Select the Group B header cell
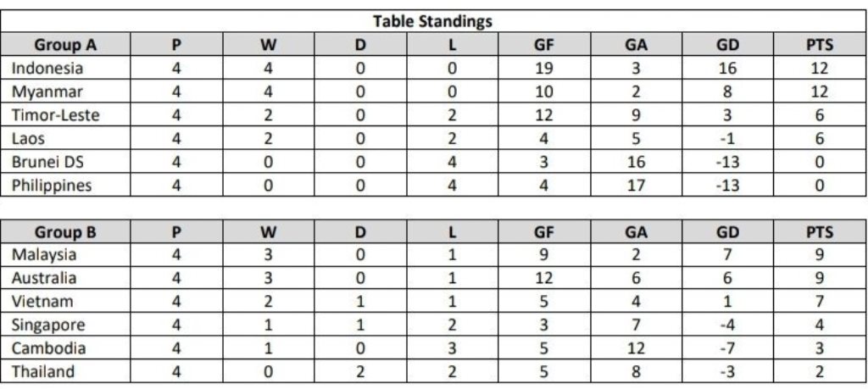 click(65, 232)
